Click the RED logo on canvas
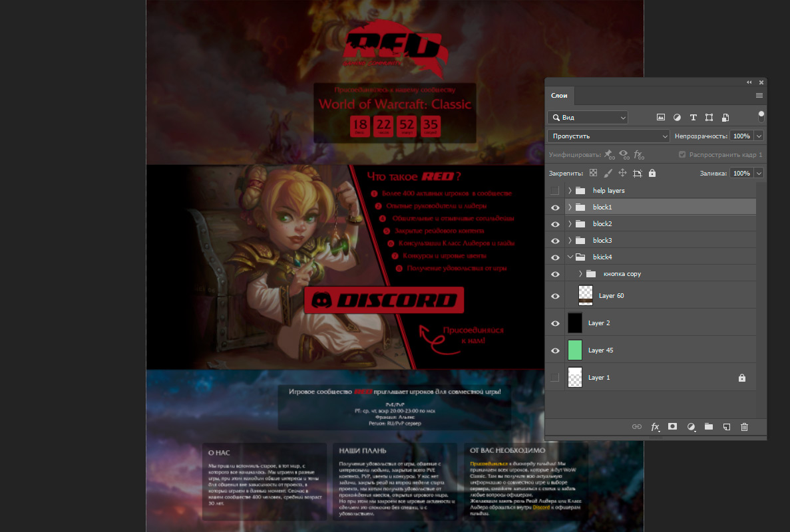 (396, 49)
